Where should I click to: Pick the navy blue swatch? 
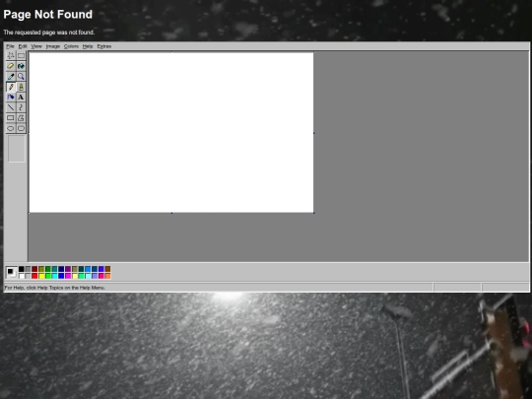click(x=61, y=269)
